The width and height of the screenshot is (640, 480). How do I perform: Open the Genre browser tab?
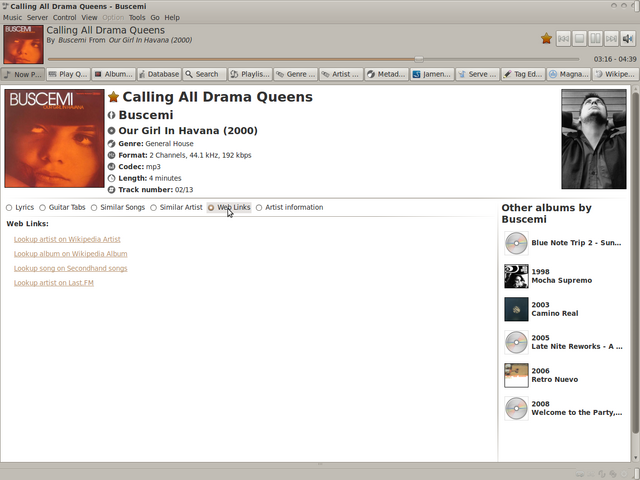tap(296, 74)
